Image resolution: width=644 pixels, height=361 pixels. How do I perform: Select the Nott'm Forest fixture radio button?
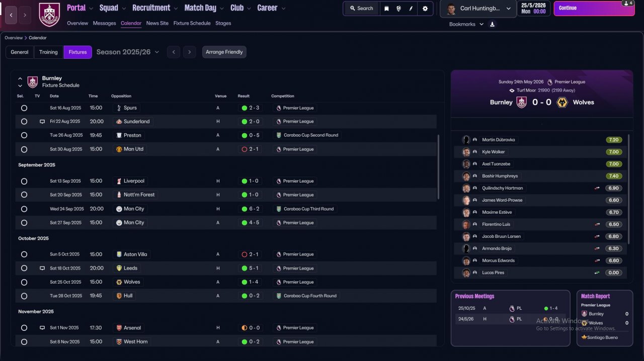(24, 195)
